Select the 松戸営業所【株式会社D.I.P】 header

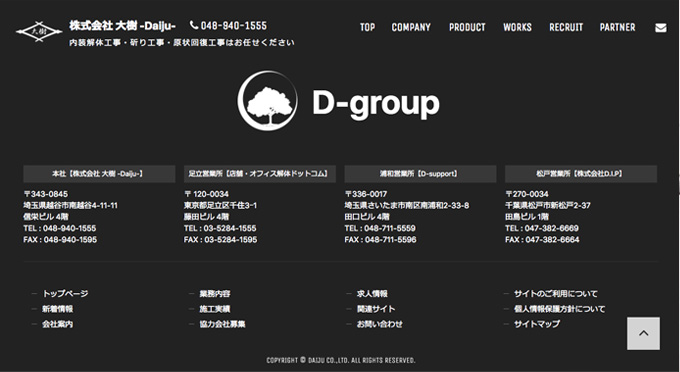click(x=581, y=173)
